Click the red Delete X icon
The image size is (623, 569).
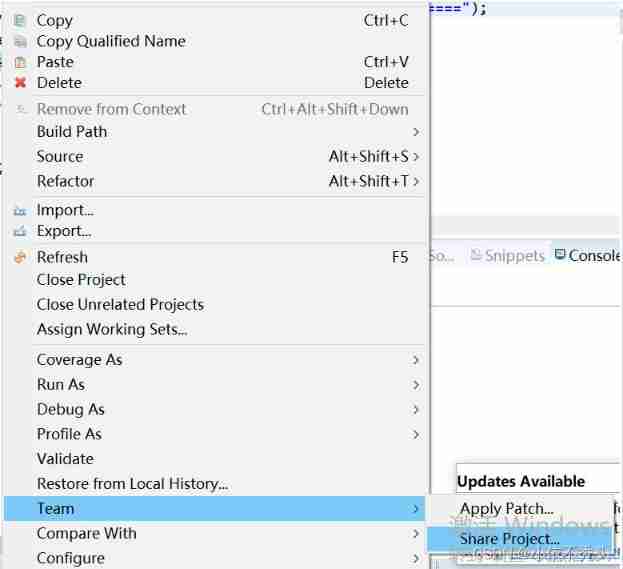click(20, 83)
